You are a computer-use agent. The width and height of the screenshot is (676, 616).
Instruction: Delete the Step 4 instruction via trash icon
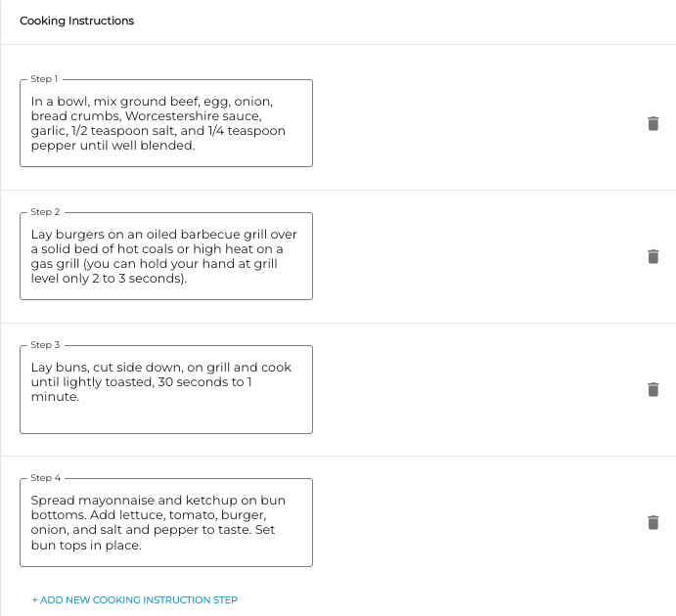click(x=653, y=522)
